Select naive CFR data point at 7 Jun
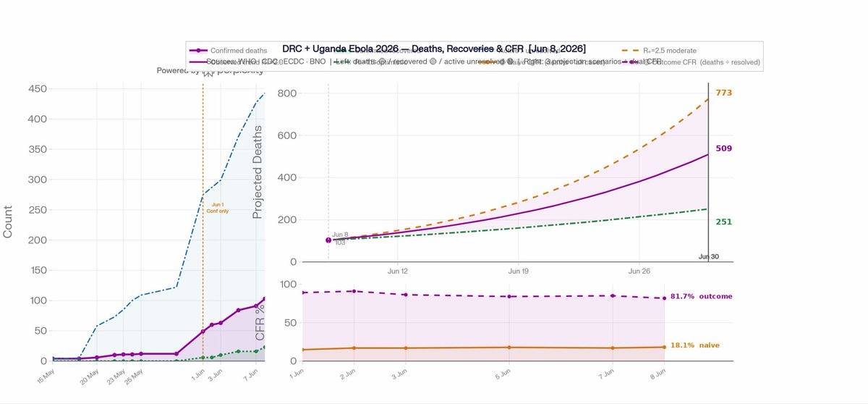The image size is (868, 404). 613,348
